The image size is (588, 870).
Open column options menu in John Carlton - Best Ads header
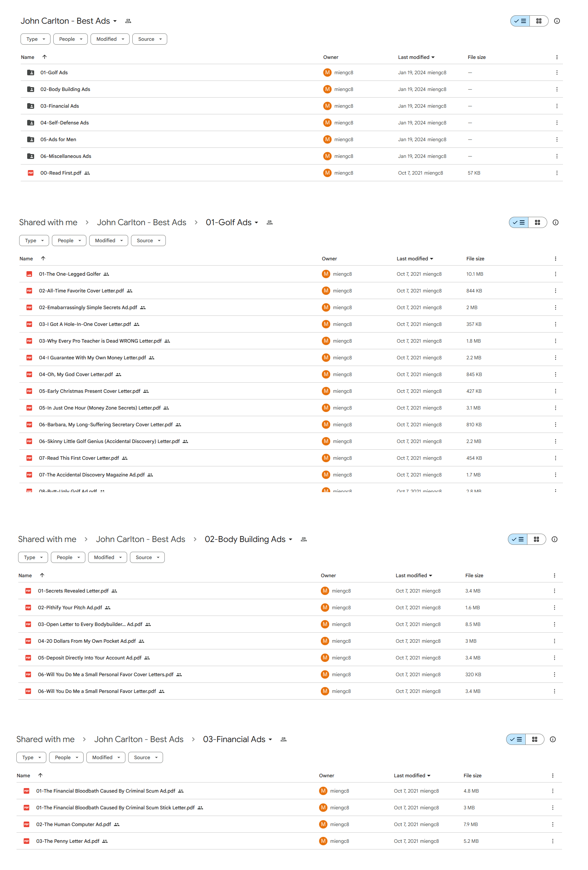click(557, 57)
